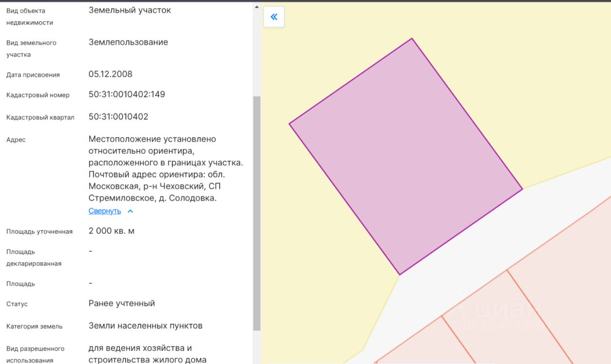This screenshot has height=364, width=611.
Task: Click the status value "Ранее учтенный"
Action: [122, 303]
